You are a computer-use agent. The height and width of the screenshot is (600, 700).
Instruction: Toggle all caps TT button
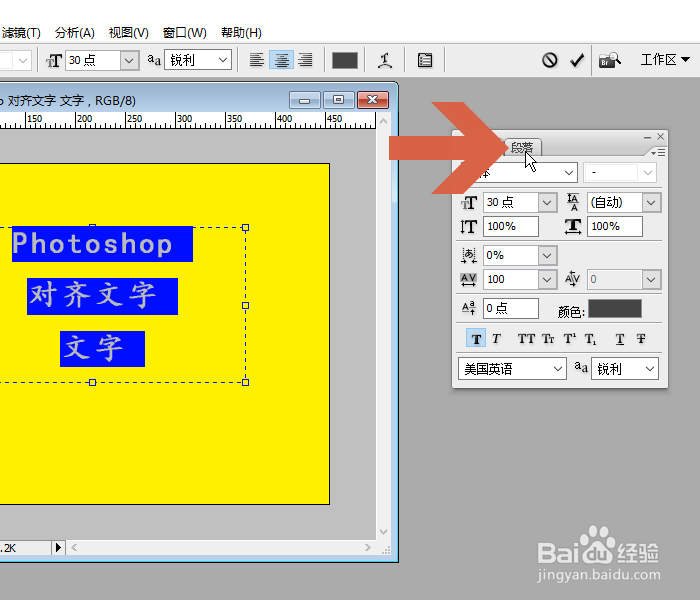[x=526, y=339]
